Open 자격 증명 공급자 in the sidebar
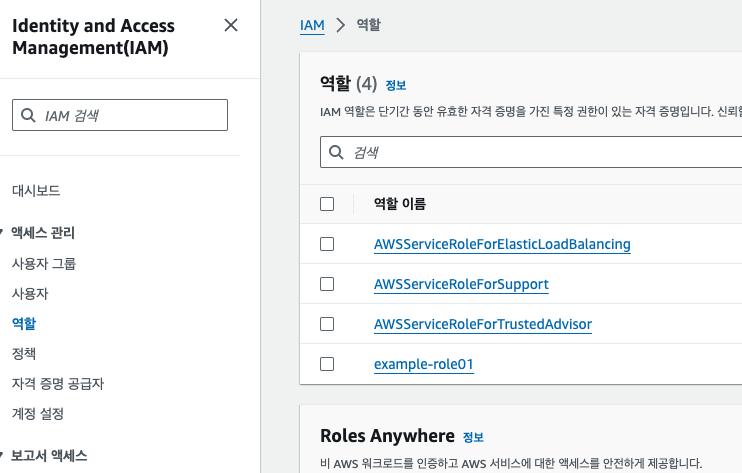 point(58,384)
